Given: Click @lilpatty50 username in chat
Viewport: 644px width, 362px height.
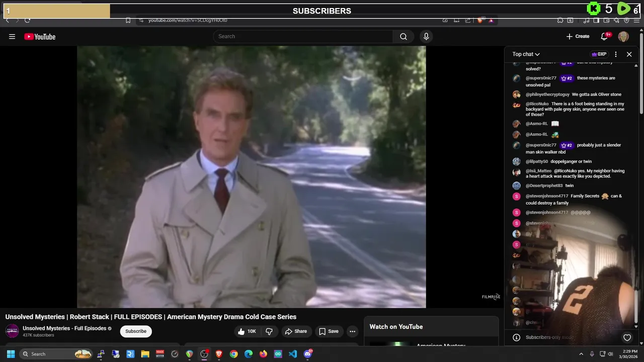Looking at the screenshot, I should tap(537, 161).
